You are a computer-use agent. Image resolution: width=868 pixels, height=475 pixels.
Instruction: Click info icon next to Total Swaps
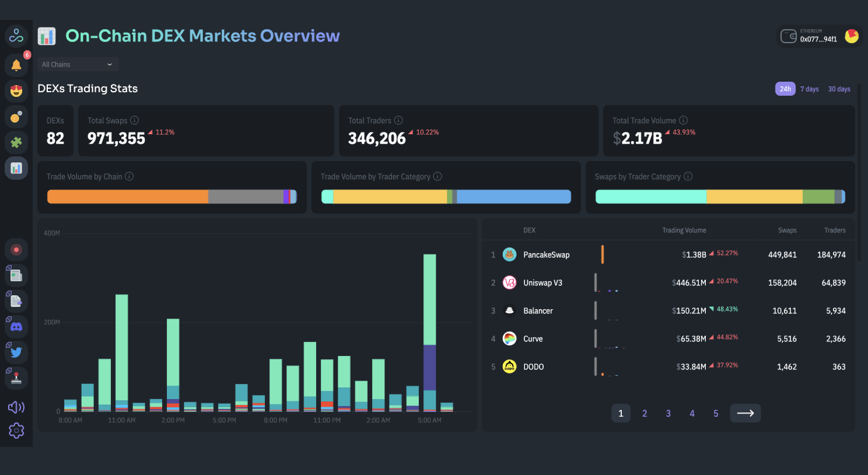point(135,120)
